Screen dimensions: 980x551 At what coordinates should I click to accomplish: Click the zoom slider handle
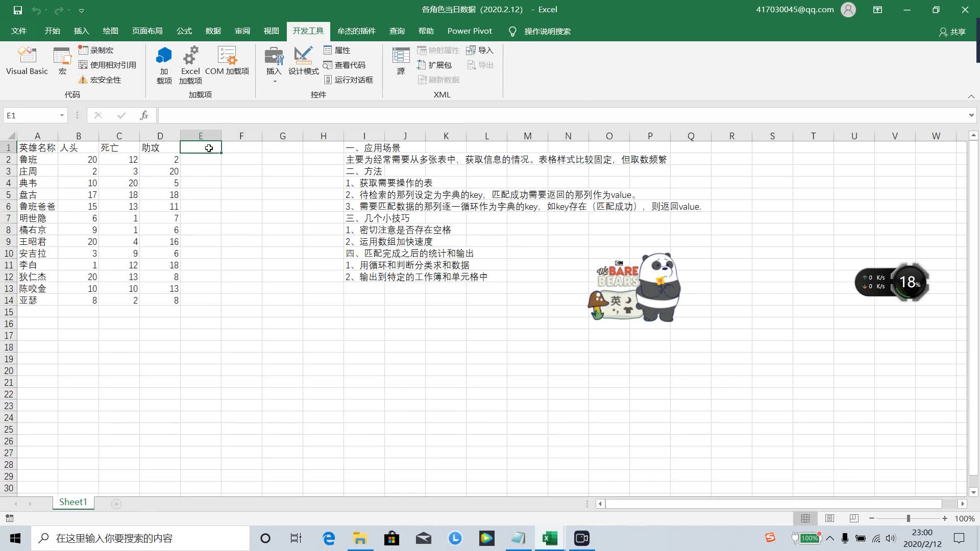(x=908, y=518)
